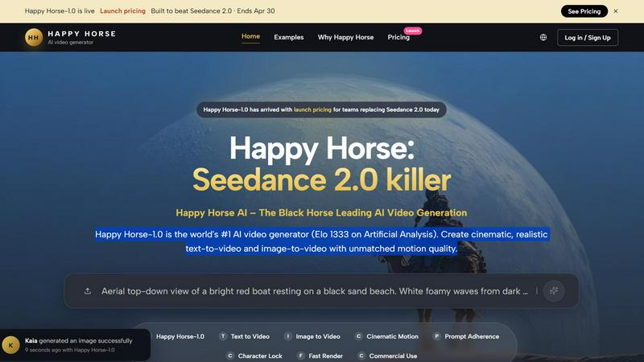Click the highlighted Elo 1333 description paragraph
The image size is (644, 362).
[321, 241]
